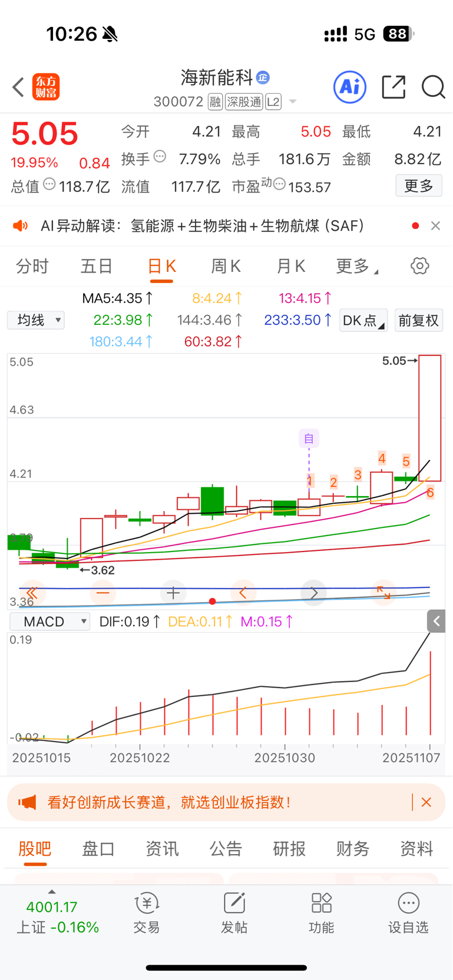Close the 创业板指数 banner
Image resolution: width=453 pixels, height=980 pixels.
(x=426, y=802)
